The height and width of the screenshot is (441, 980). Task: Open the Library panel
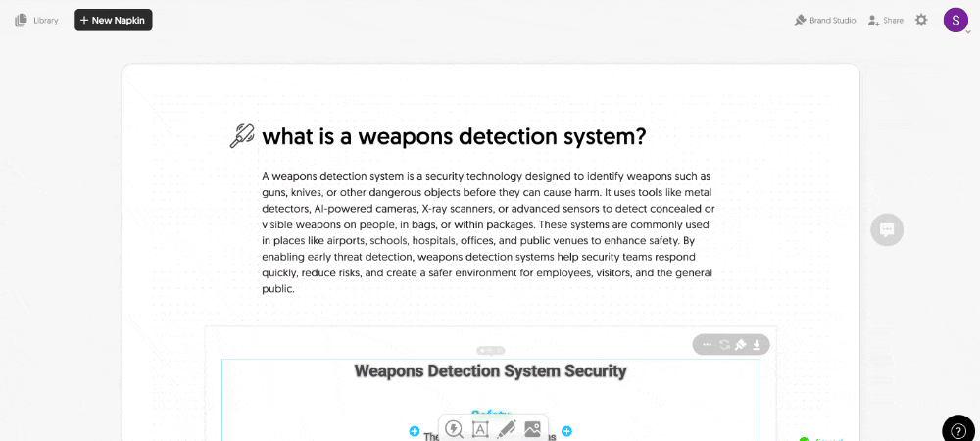(36, 20)
